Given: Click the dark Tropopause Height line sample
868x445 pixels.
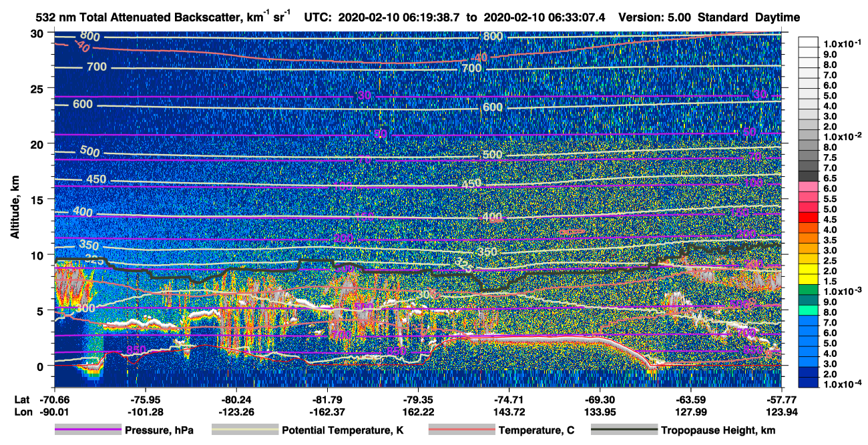Looking at the screenshot, I should [624, 430].
